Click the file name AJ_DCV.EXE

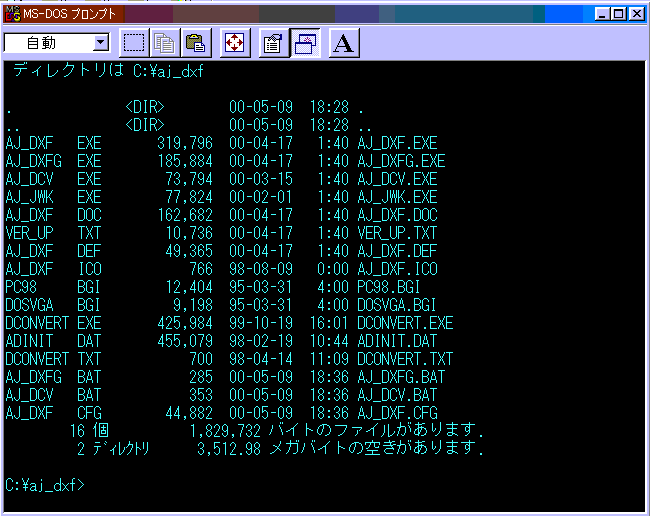(397, 179)
